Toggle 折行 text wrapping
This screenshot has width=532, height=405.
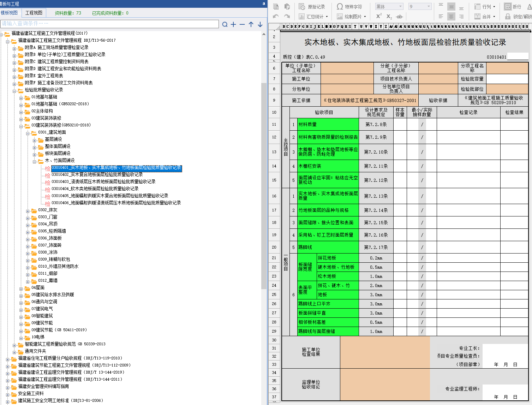513,7
